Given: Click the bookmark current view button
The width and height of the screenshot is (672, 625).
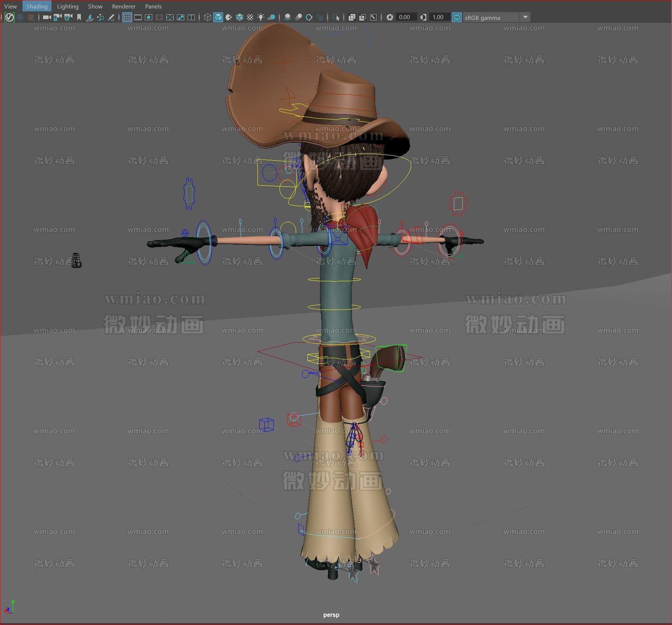Looking at the screenshot, I should (x=79, y=17).
